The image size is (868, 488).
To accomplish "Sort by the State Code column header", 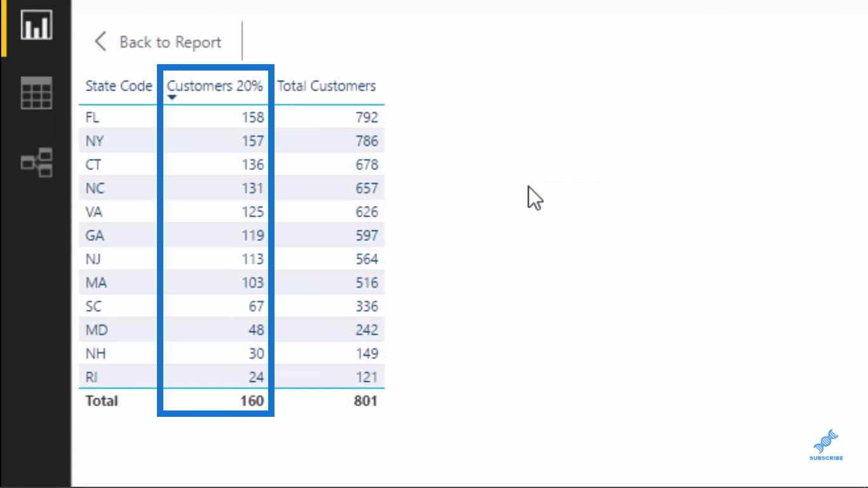I will coord(119,86).
